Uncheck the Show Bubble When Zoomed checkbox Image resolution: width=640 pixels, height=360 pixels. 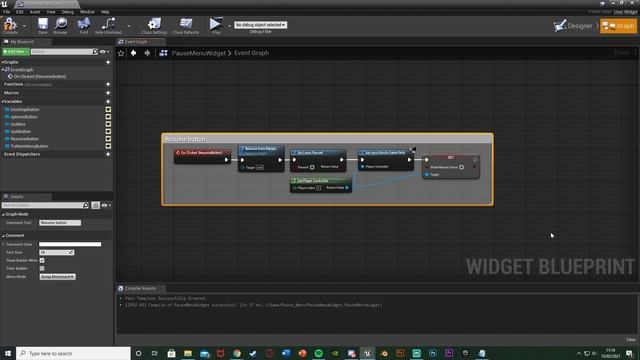(x=42, y=260)
